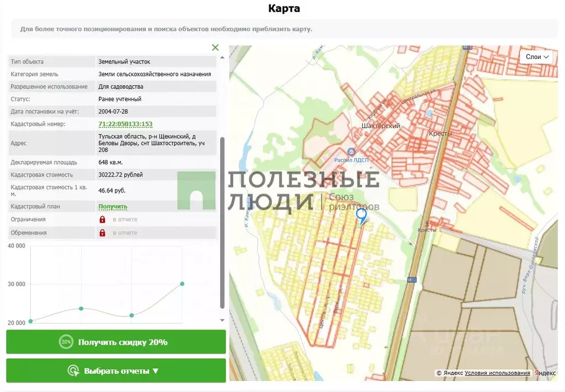Select the date 2004-07-28
Screen dimensions: 565x392
point(113,111)
